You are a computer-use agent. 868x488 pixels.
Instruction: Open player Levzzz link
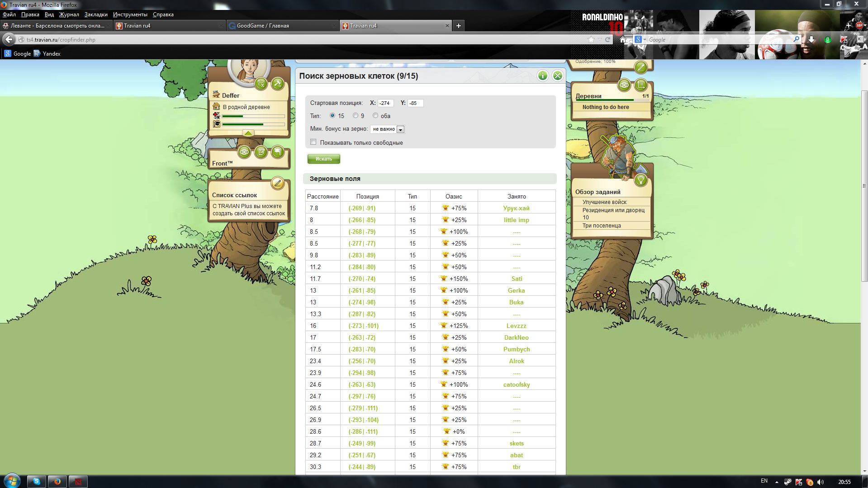coord(516,326)
